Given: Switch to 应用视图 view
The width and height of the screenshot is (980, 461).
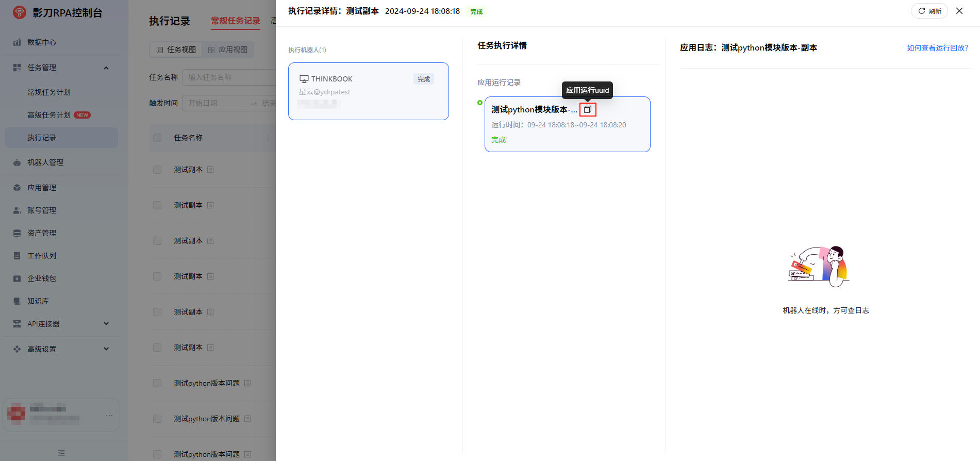Looking at the screenshot, I should coord(228,50).
